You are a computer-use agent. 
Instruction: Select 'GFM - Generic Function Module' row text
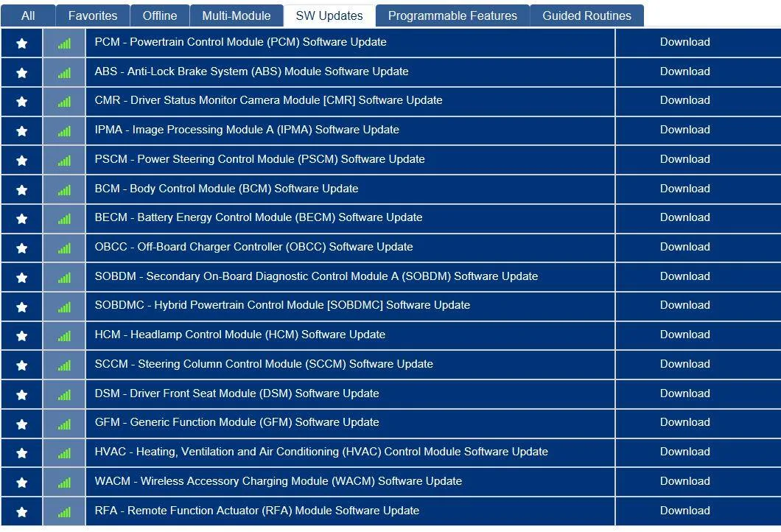pyautogui.click(x=237, y=422)
